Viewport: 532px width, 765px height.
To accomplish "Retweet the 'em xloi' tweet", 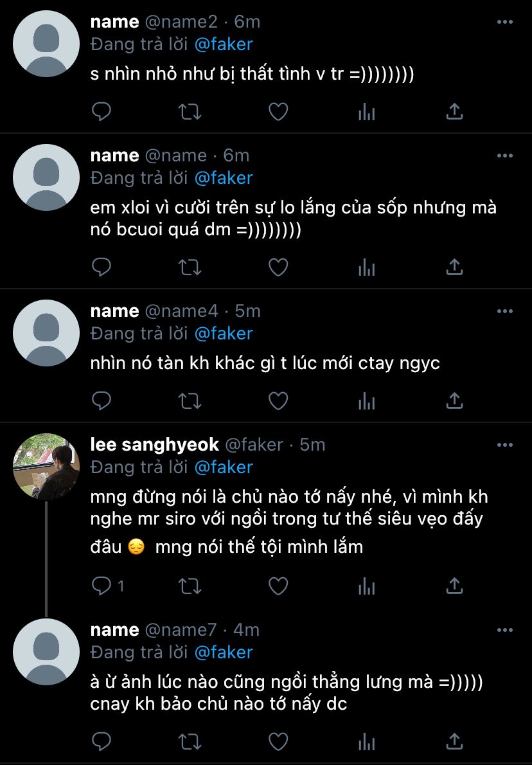I will [189, 267].
